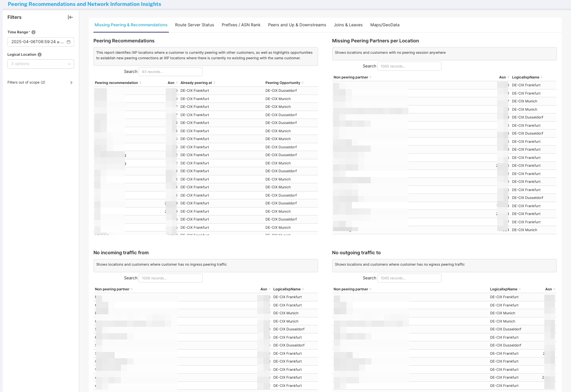The height and width of the screenshot is (392, 571).
Task: Click the No incoming traffic search field
Action: [x=170, y=278]
